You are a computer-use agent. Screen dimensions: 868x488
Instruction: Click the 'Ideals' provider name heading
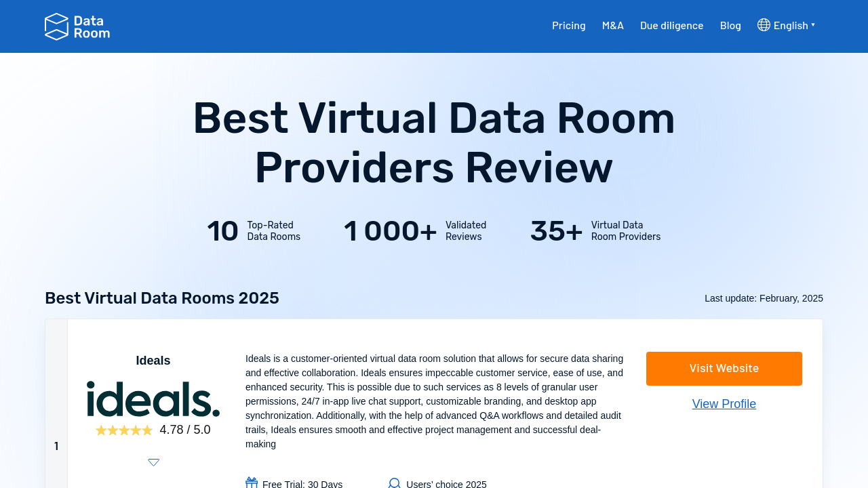[153, 361]
